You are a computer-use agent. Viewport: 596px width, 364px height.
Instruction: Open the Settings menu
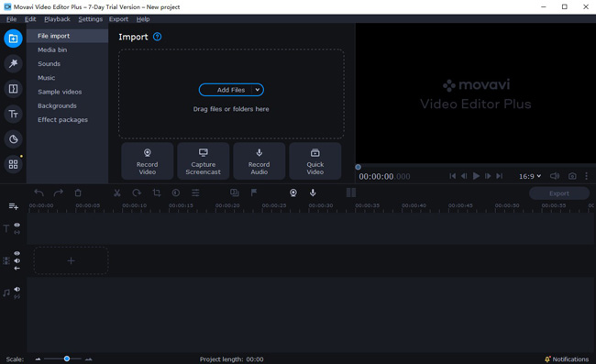pyautogui.click(x=90, y=19)
